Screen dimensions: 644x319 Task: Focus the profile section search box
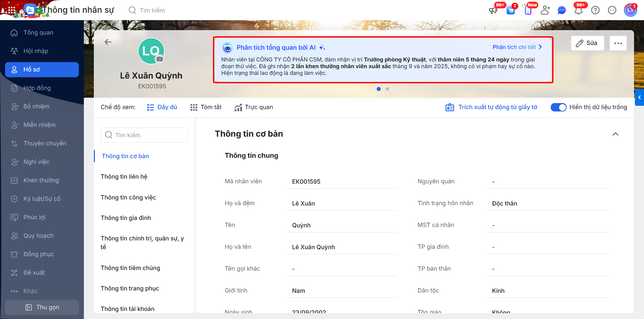pyautogui.click(x=144, y=135)
